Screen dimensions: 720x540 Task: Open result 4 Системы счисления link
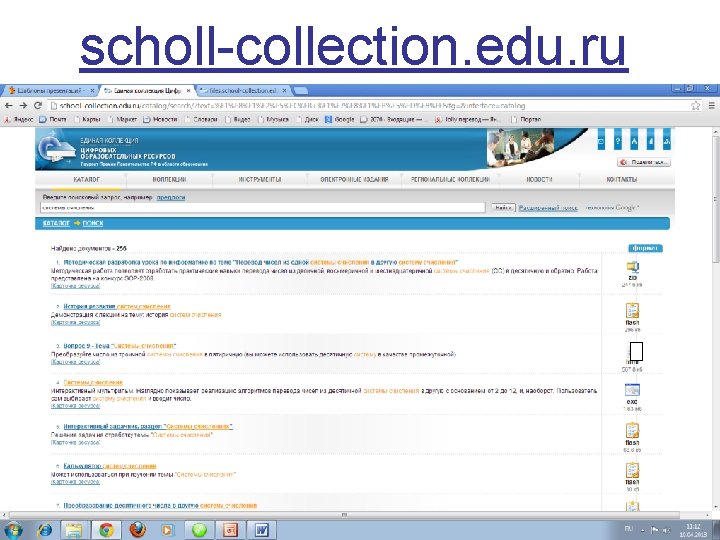pos(93,382)
